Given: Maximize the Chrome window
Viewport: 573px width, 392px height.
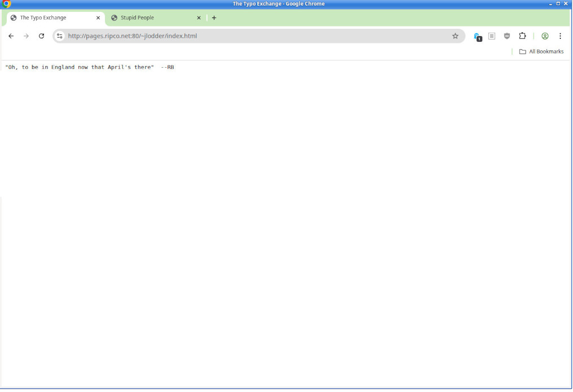Looking at the screenshot, I should tap(558, 3).
